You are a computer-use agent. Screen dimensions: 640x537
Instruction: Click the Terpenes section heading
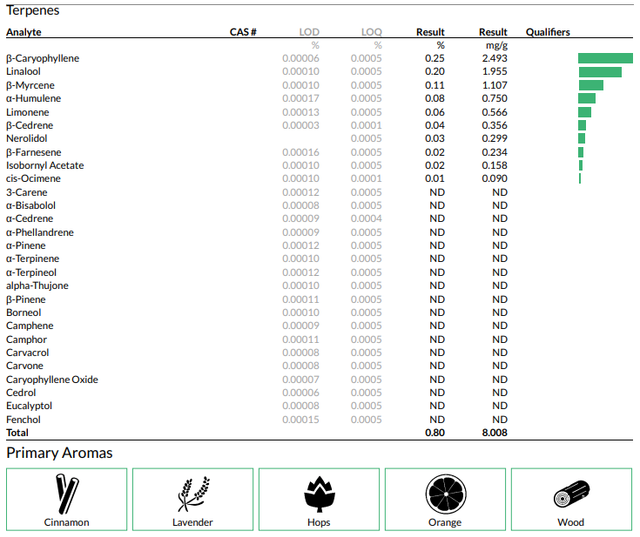(33, 10)
